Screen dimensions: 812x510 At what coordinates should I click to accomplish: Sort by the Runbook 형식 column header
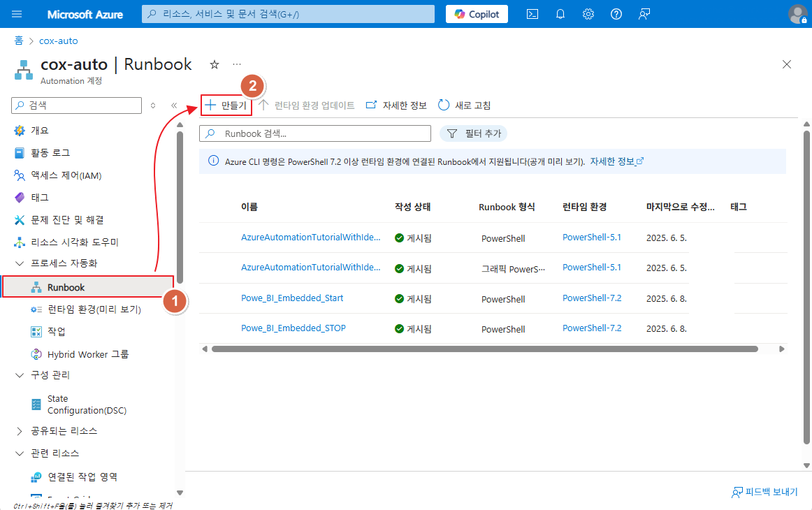pos(507,207)
